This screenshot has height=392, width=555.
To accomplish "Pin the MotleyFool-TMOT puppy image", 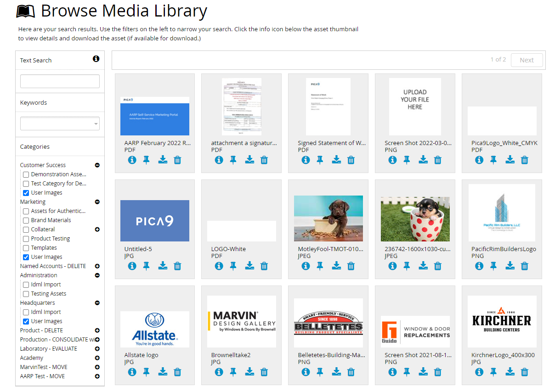I will pos(320,266).
